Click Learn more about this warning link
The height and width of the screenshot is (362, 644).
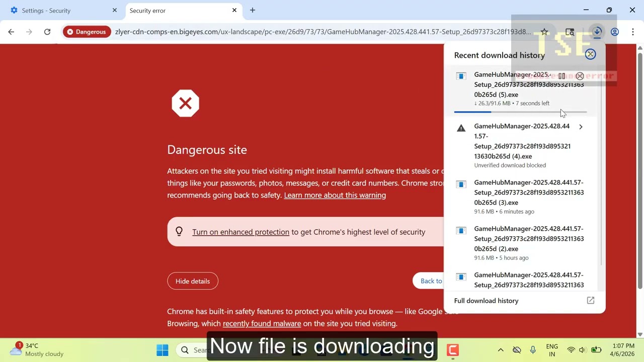click(335, 195)
